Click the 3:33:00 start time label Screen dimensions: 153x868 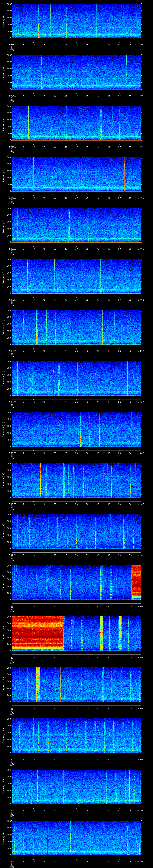(x=12, y=147)
